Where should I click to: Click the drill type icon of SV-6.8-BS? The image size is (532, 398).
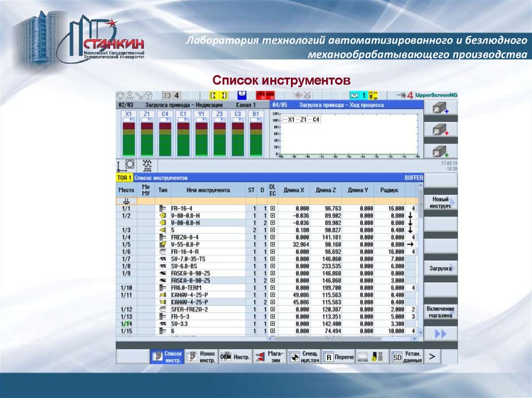(163, 266)
